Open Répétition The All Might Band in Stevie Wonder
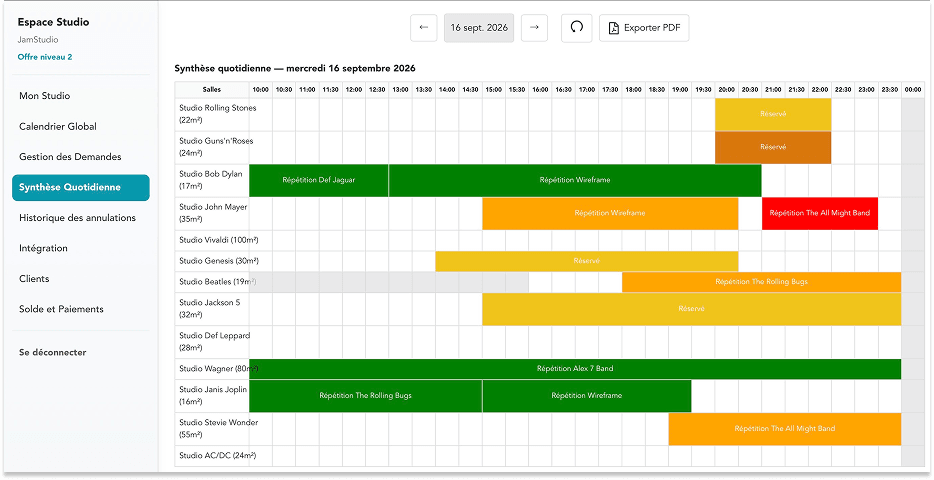Image resolution: width=934 pixels, height=480 pixels. [784, 429]
